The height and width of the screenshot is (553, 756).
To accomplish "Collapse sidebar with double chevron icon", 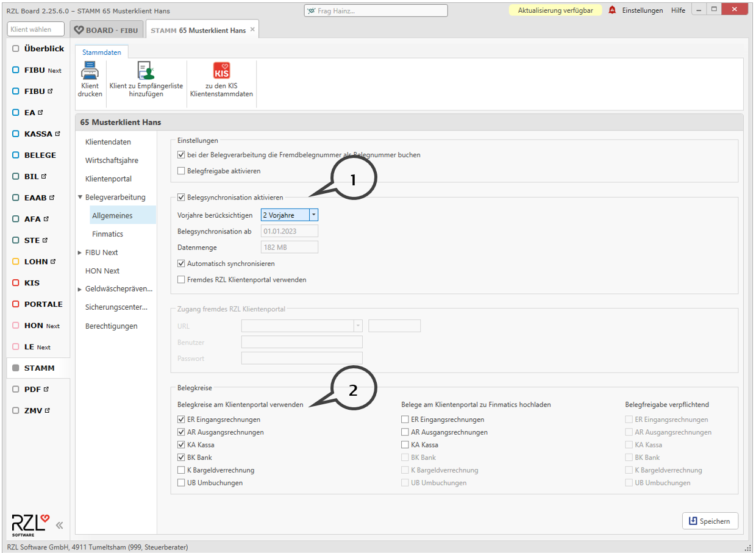I will (59, 525).
